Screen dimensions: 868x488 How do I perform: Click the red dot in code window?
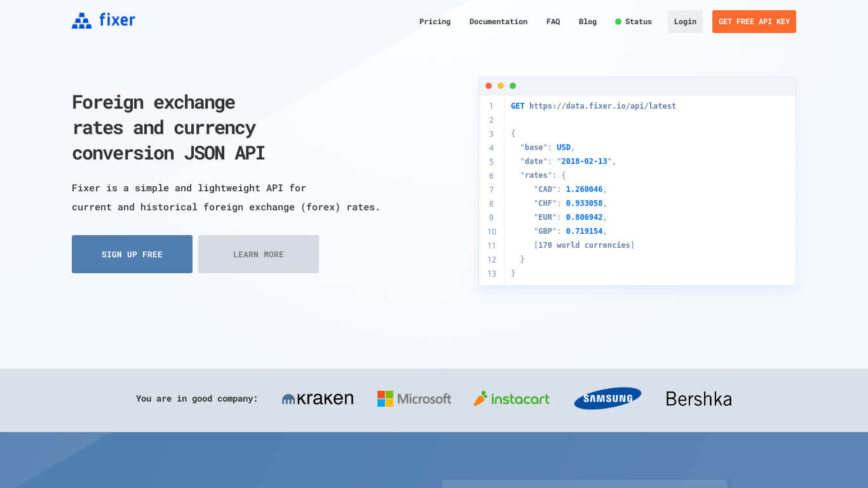[489, 86]
